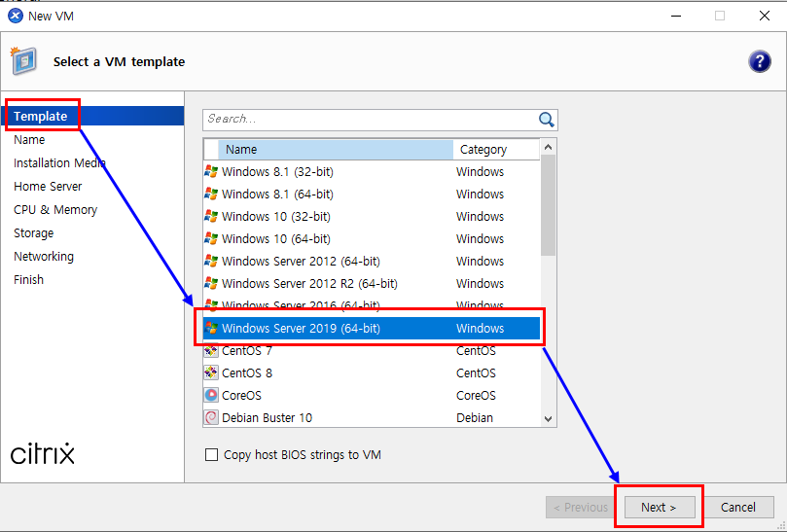Click the Next > button

(x=660, y=508)
